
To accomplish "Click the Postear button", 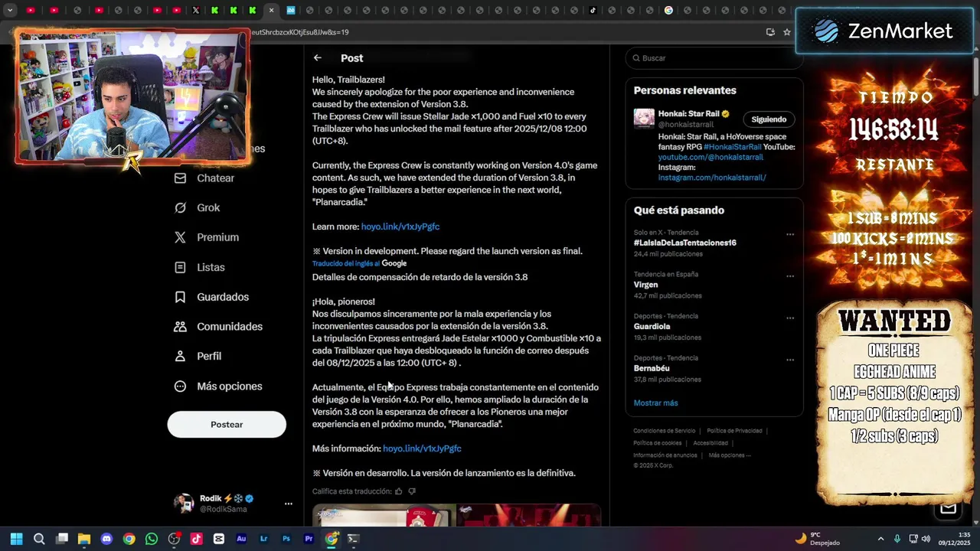I will [x=227, y=424].
